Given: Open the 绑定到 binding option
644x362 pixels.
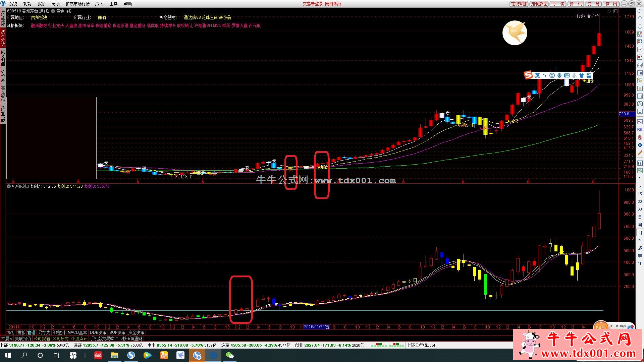Looking at the screenshot, I should tap(59, 333).
